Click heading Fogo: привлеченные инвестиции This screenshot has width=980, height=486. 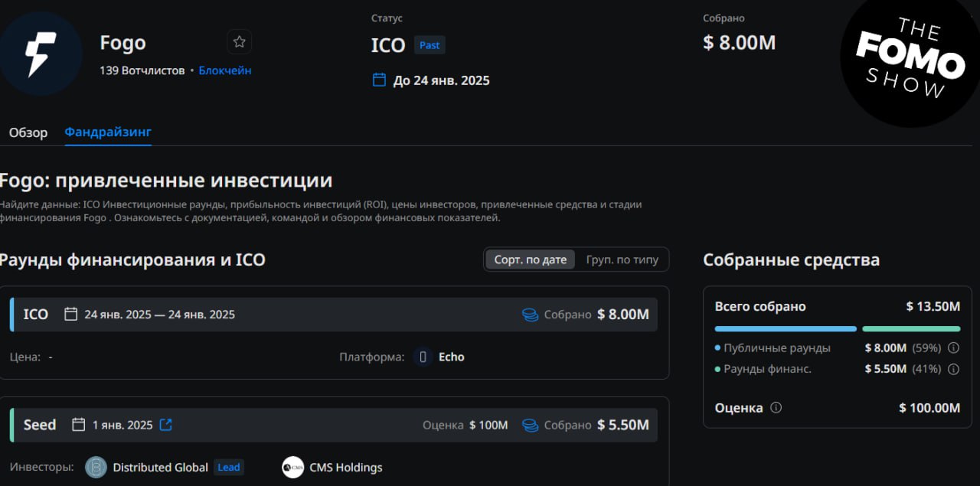[166, 181]
